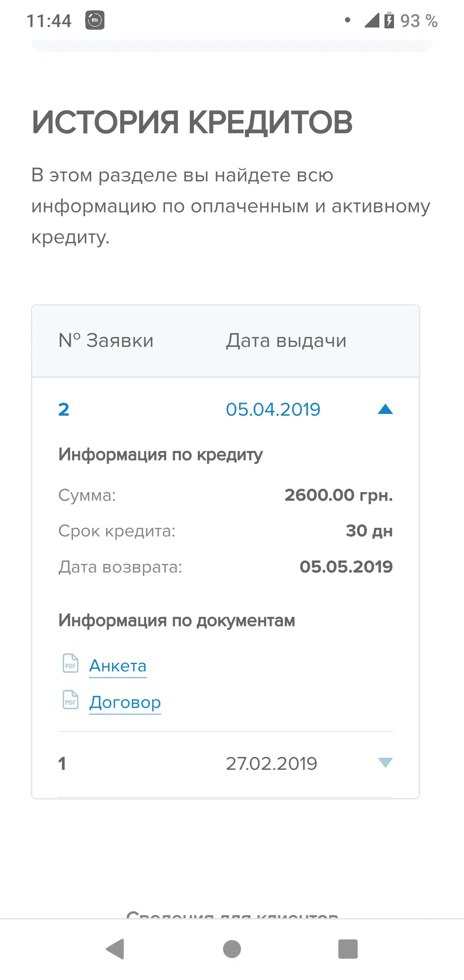This screenshot has height=980, width=464.
Task: Tap the recent apps square button
Action: (x=348, y=949)
